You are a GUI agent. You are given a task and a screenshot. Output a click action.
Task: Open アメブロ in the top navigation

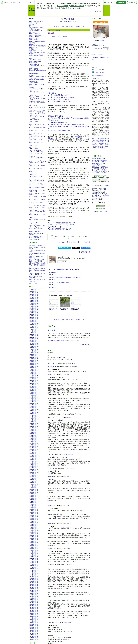(x=29, y=2)
